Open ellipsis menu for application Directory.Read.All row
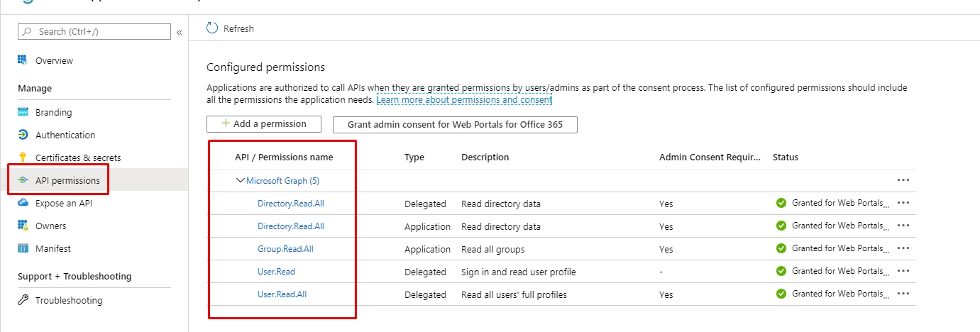This screenshot has height=332, width=980. coord(903,226)
